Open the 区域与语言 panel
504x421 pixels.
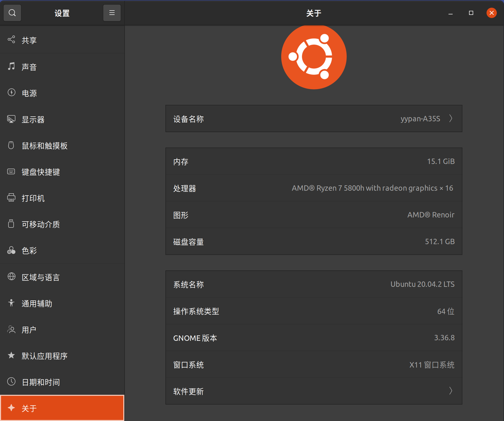[x=62, y=277]
